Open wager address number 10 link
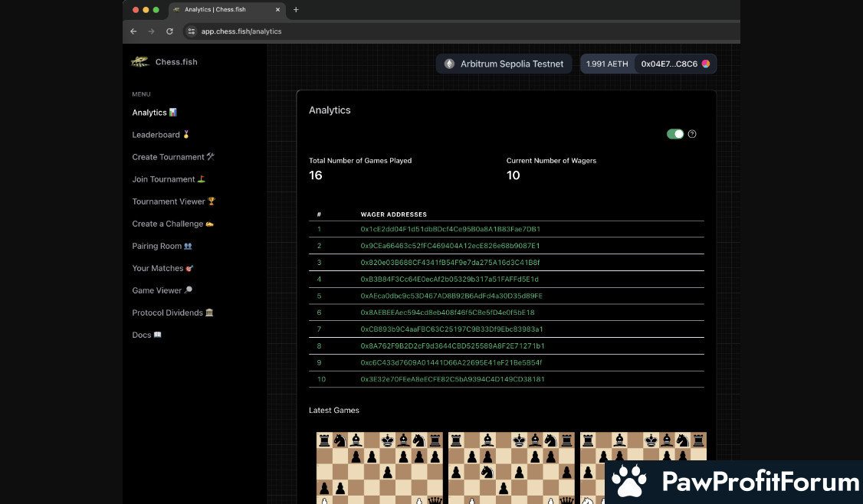 pyautogui.click(x=452, y=379)
